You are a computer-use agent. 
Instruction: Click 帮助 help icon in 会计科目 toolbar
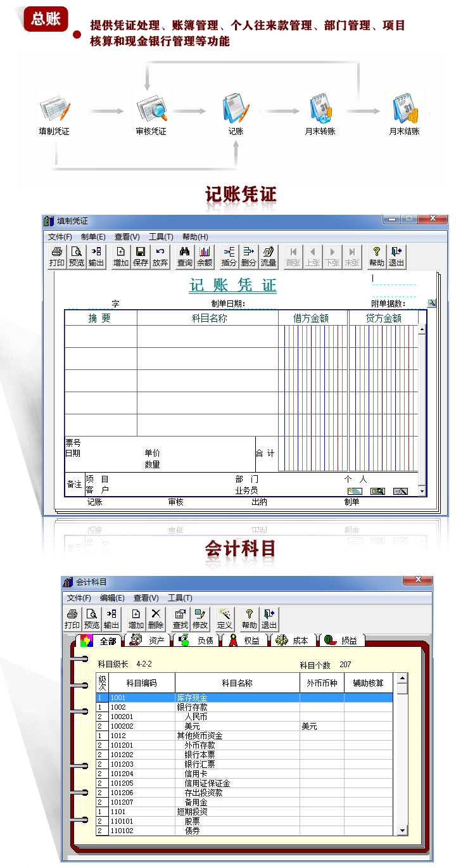coord(250,619)
